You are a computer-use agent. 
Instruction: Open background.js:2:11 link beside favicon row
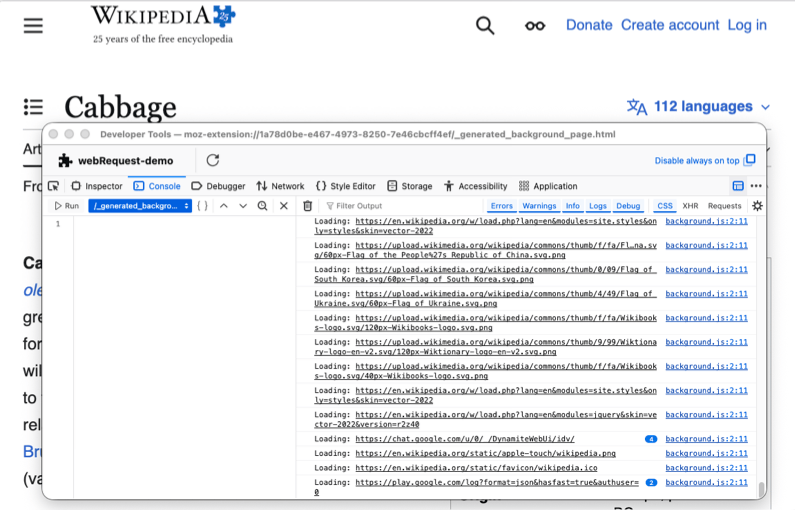pos(707,468)
